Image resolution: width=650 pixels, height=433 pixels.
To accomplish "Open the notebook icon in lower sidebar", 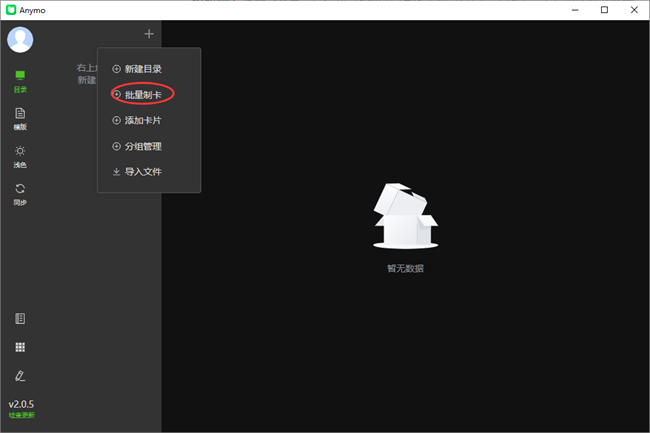I will [x=20, y=319].
